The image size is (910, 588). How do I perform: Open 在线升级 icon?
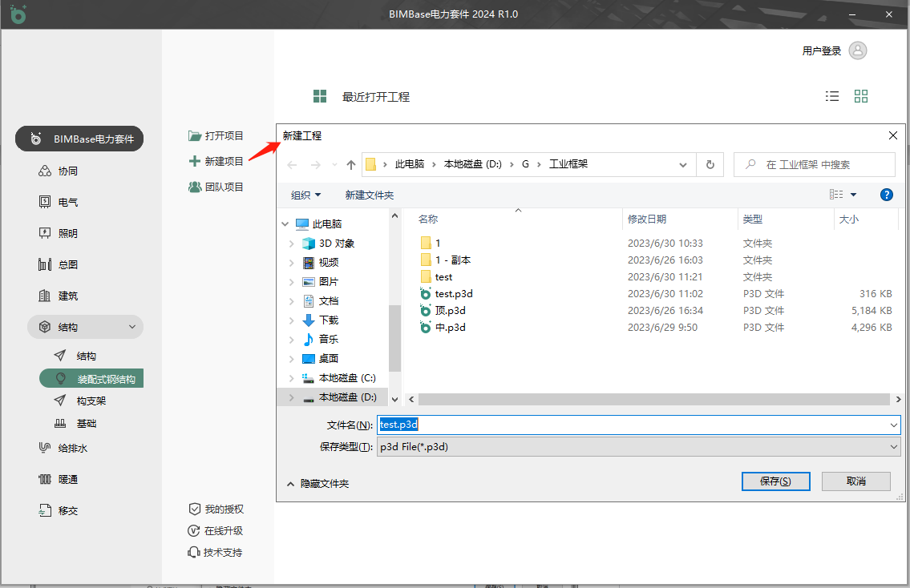coord(194,530)
